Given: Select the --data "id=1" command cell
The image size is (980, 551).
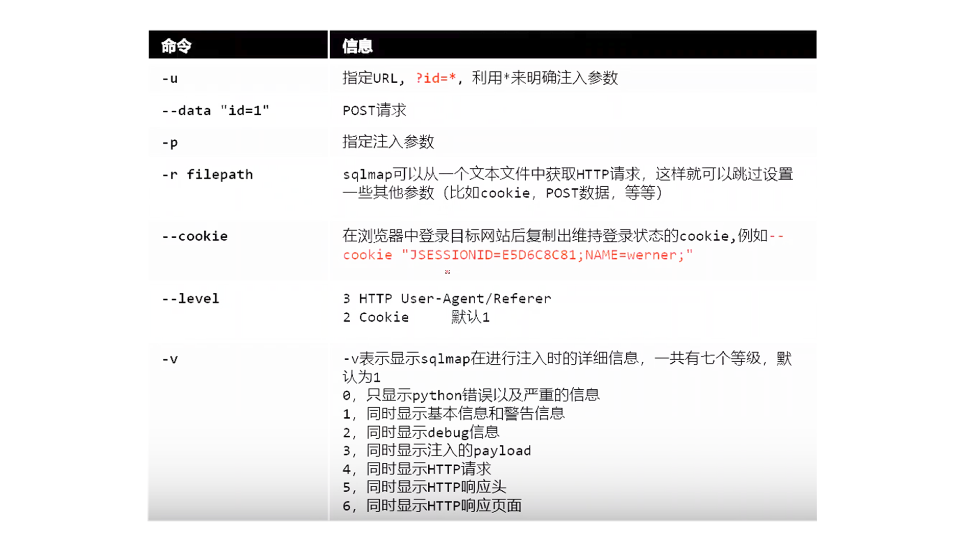Looking at the screenshot, I should [238, 110].
